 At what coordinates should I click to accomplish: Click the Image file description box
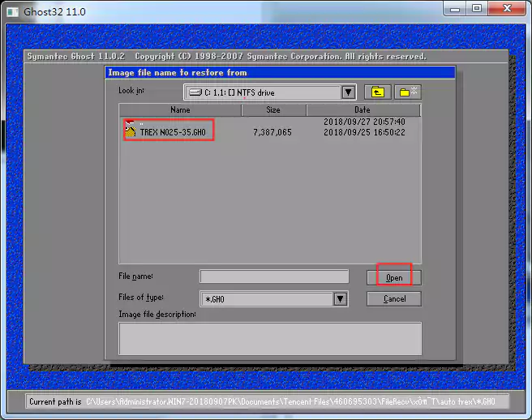(x=270, y=338)
